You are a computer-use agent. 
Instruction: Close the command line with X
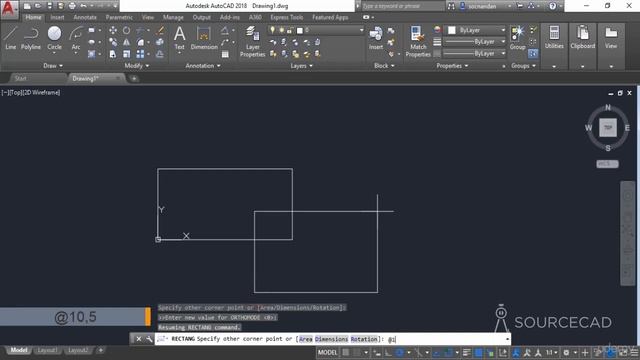point(139,339)
